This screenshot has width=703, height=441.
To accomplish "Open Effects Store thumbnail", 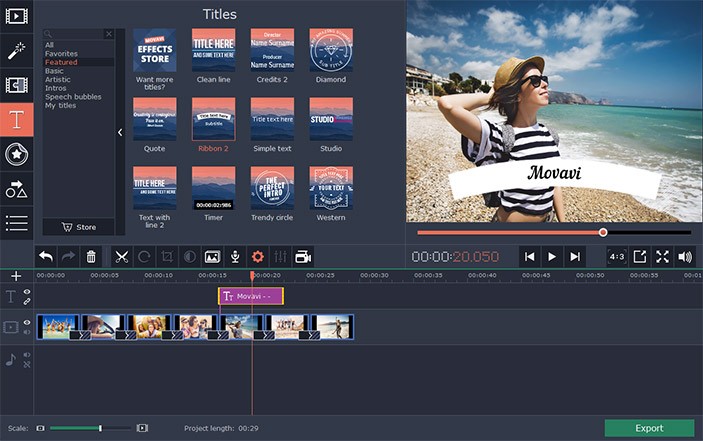I will 155,50.
